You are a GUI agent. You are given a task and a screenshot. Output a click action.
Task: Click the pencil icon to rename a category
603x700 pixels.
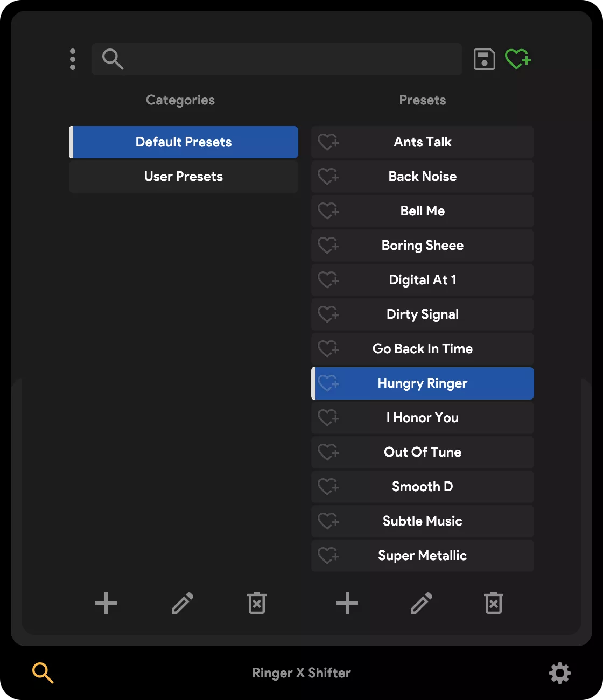click(x=182, y=603)
